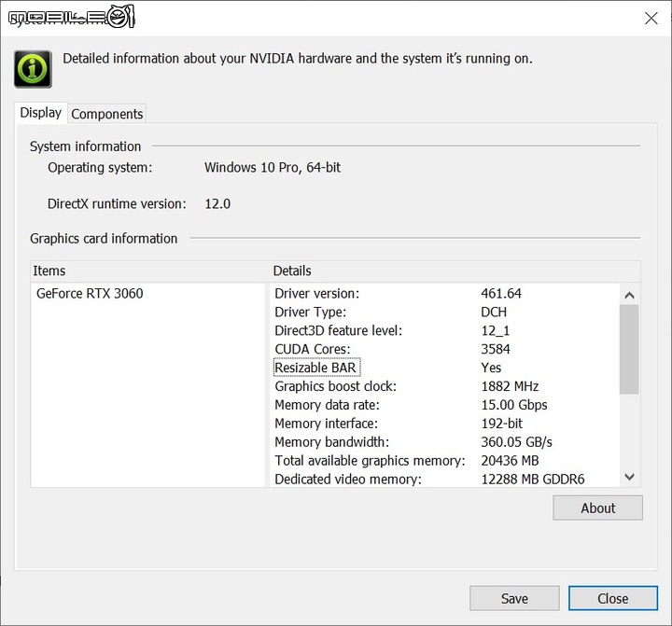Click the details scroll-up arrow
This screenshot has width=672, height=626.
point(629,295)
